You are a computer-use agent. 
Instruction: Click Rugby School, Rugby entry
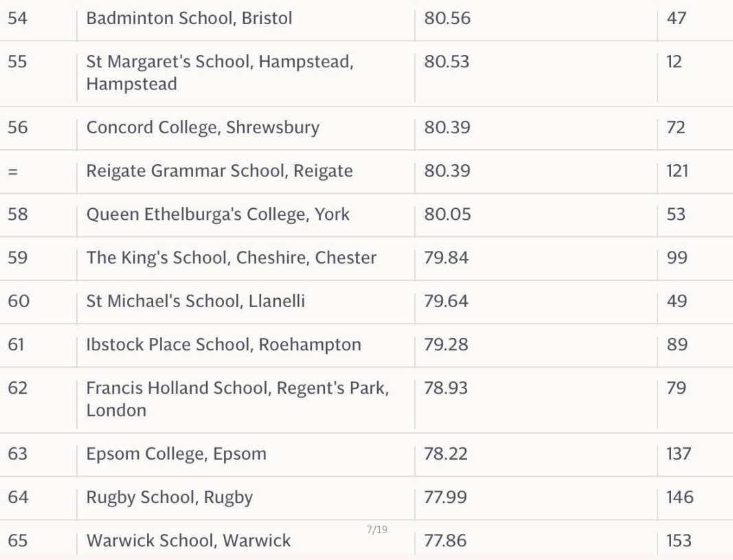pyautogui.click(x=169, y=497)
